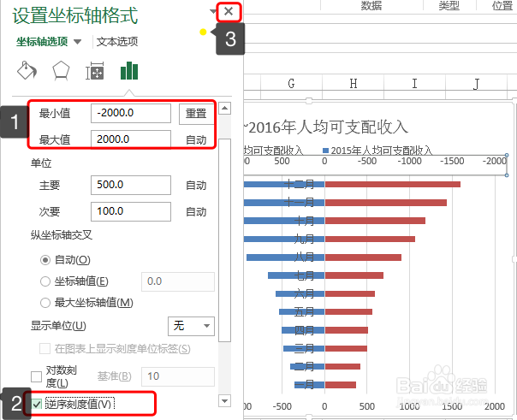Image resolution: width=517 pixels, height=420 pixels.
Task: Select column H header
Action: [353, 84]
